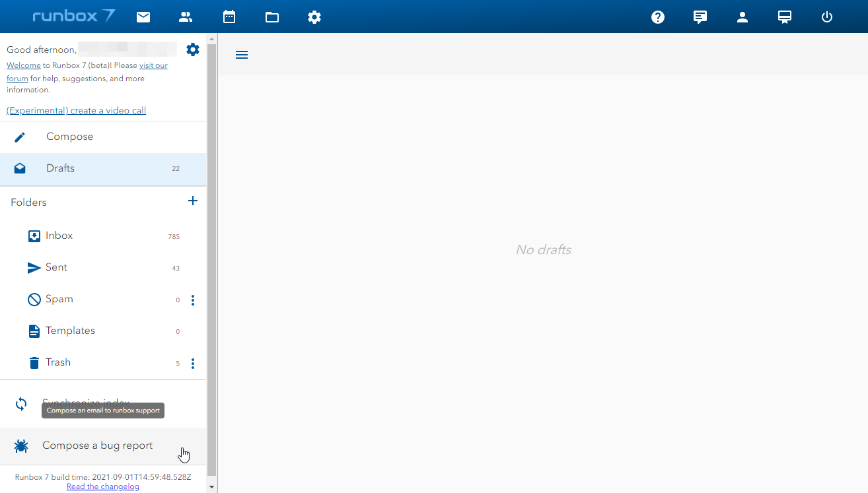
Task: Open the account profile icon
Action: (742, 16)
